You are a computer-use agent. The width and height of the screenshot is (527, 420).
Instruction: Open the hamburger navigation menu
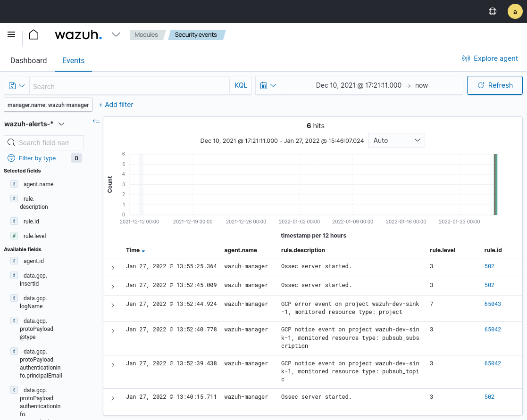11,34
